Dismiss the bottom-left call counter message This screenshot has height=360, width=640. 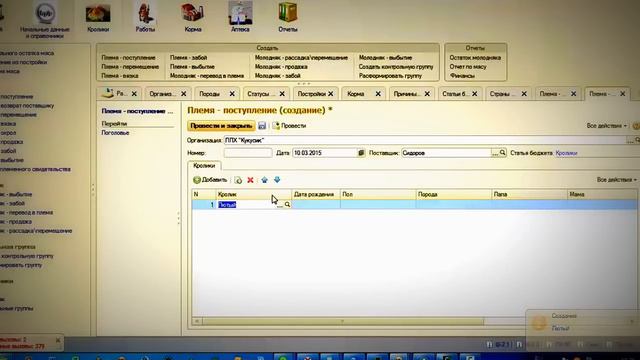[58, 340]
